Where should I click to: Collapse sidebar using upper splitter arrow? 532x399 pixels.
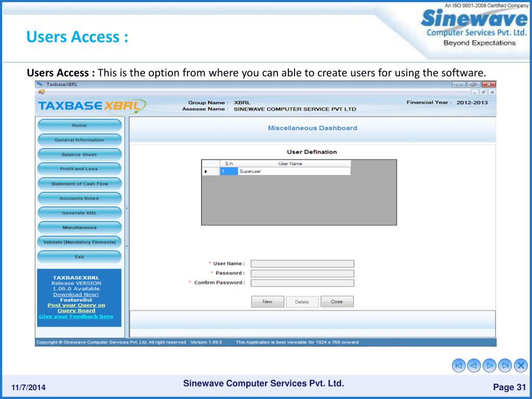pyautogui.click(x=127, y=208)
